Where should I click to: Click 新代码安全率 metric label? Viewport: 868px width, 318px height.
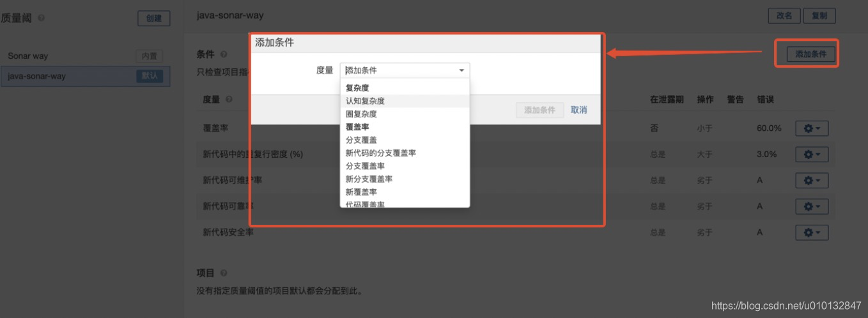pos(228,232)
